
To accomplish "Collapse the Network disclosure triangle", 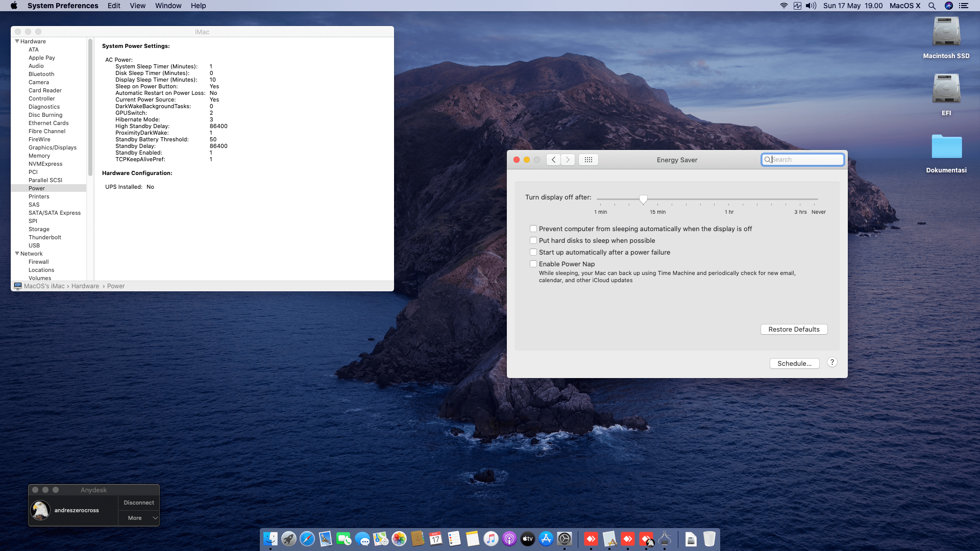I will [x=17, y=254].
